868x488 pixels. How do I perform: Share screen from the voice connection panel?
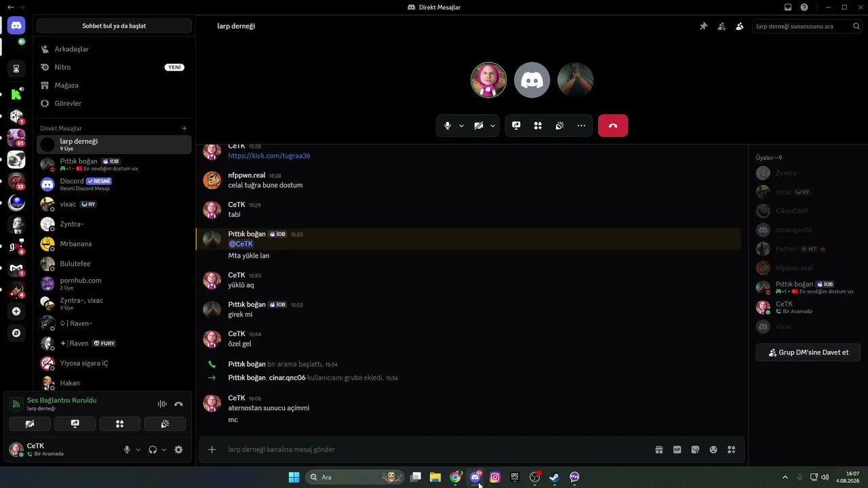75,424
